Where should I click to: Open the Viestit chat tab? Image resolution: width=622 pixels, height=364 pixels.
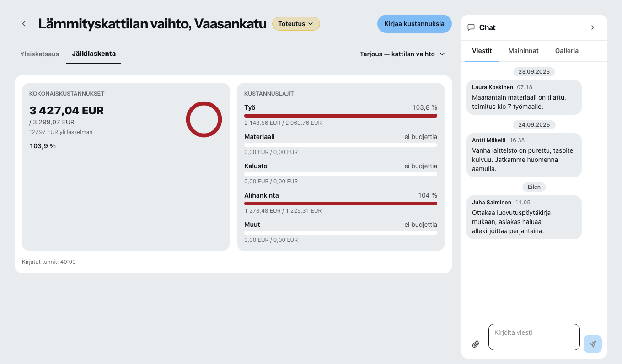pos(482,51)
